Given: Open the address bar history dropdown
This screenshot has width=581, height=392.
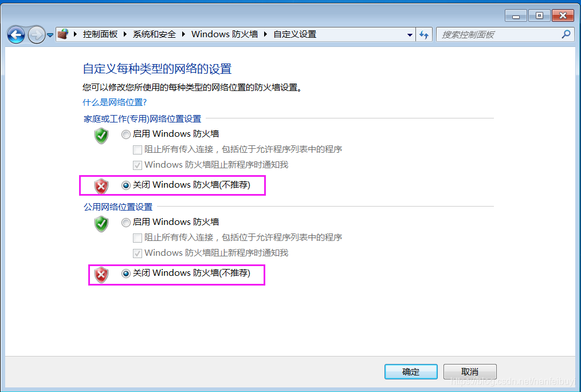Looking at the screenshot, I should click(x=410, y=35).
